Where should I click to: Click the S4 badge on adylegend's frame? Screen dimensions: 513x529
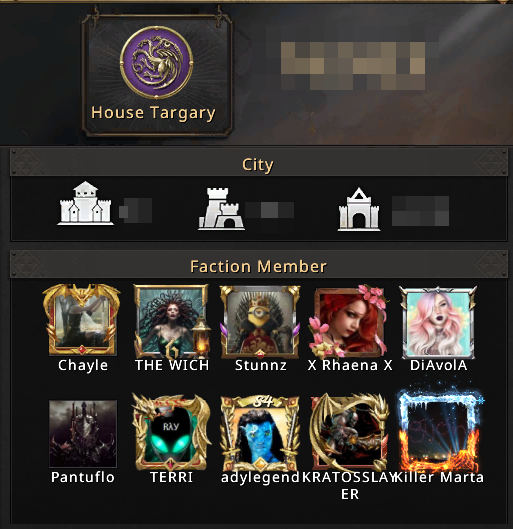(x=263, y=401)
